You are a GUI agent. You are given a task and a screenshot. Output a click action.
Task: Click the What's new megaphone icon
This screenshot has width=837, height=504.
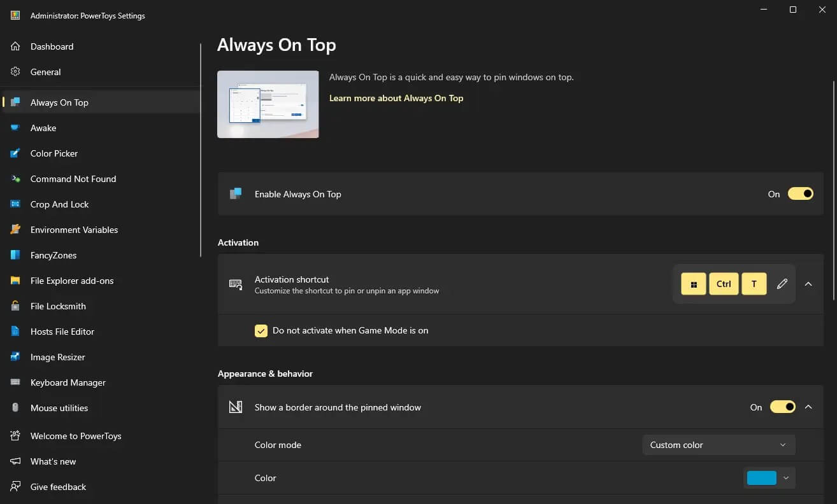[15, 461]
